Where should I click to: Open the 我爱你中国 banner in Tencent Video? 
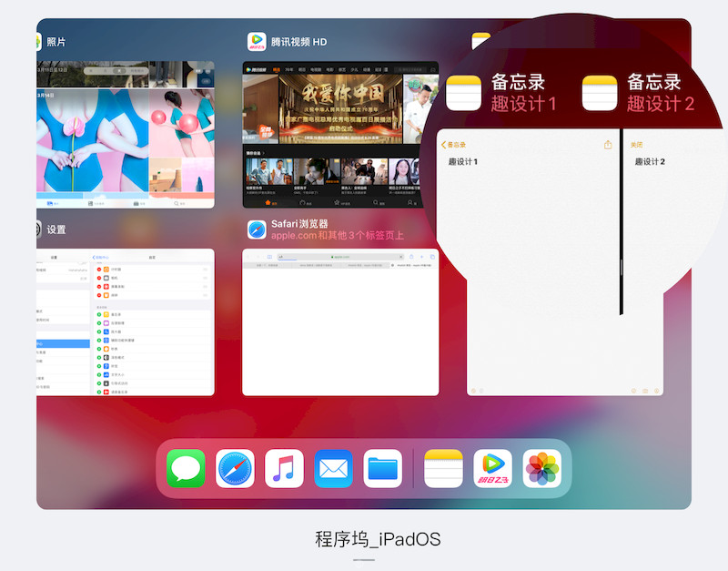340,109
